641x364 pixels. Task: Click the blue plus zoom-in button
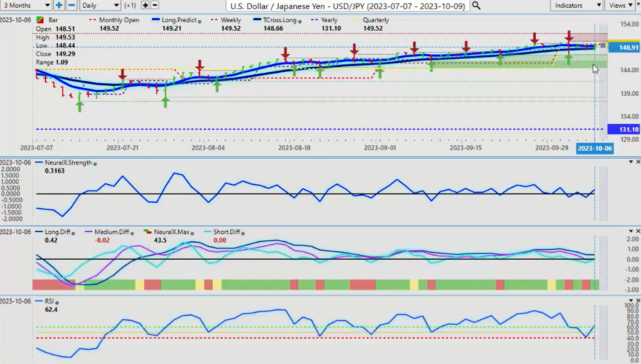coord(59,5)
